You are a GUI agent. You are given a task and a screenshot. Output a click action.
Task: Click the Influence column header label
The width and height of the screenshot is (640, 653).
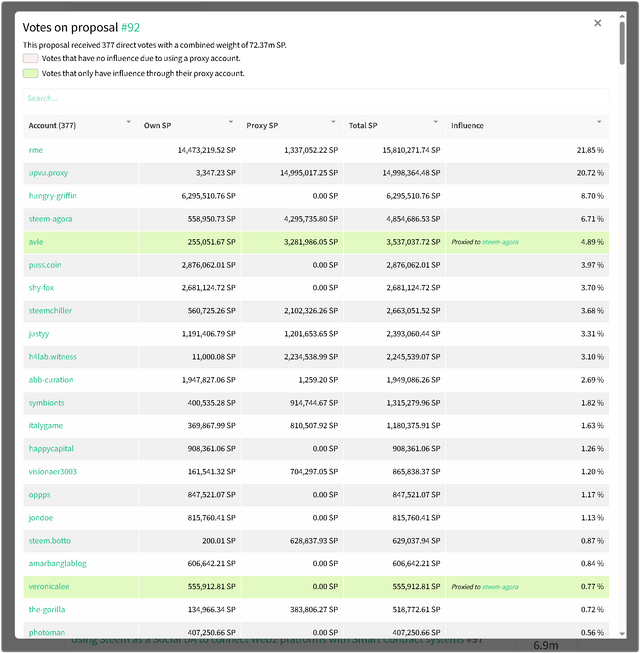[x=467, y=125]
